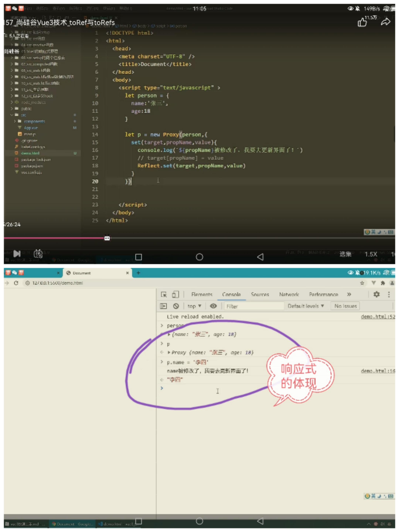
Task: Toggle live expression eye icon
Action: tap(213, 306)
